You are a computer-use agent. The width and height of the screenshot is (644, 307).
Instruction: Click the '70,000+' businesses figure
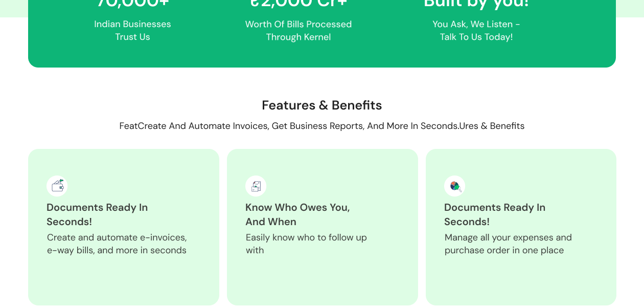point(132,4)
